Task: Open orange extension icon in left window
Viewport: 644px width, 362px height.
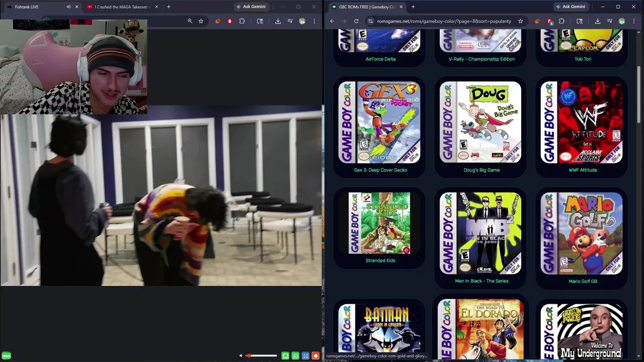Action: (x=217, y=21)
